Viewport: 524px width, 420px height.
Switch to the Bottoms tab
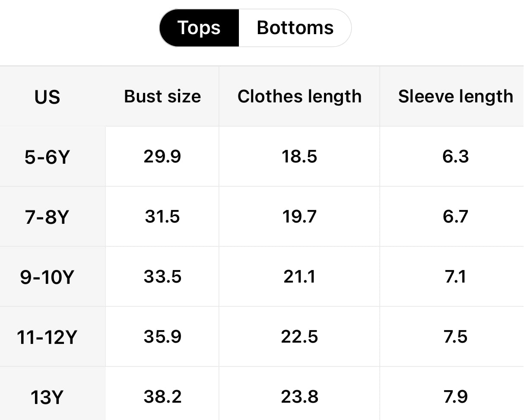pyautogui.click(x=295, y=28)
